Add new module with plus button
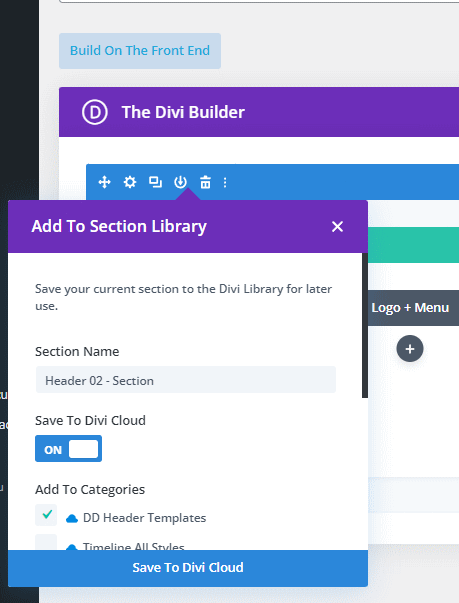 (410, 349)
